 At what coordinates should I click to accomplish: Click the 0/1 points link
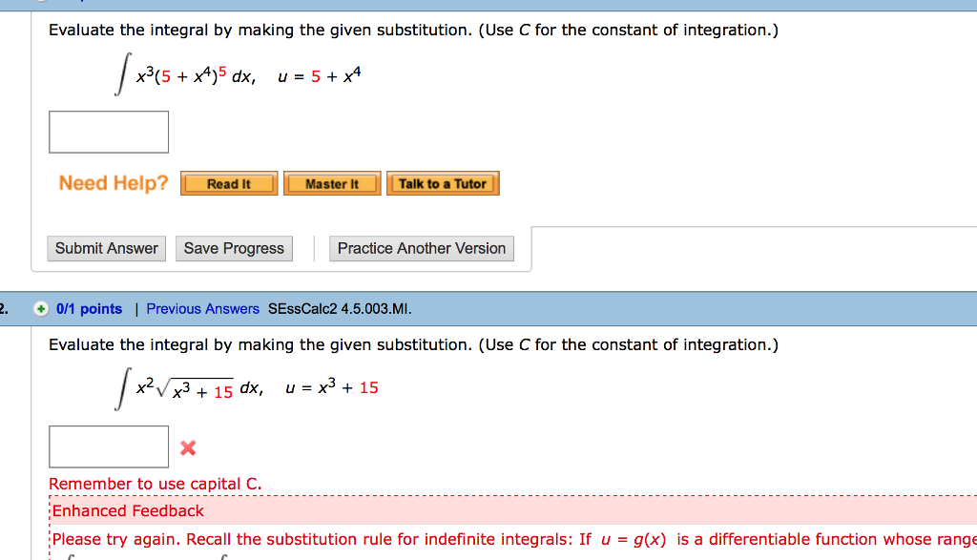pyautogui.click(x=89, y=309)
